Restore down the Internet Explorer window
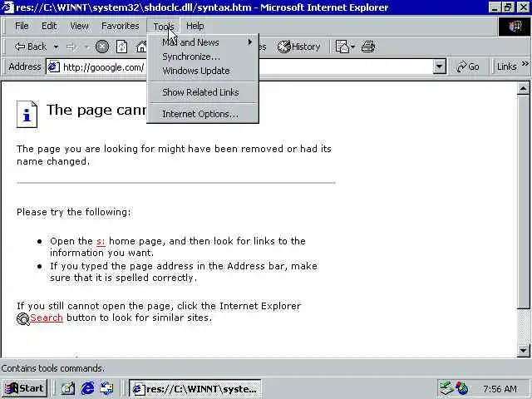The width and height of the screenshot is (532, 399). pos(508,7)
